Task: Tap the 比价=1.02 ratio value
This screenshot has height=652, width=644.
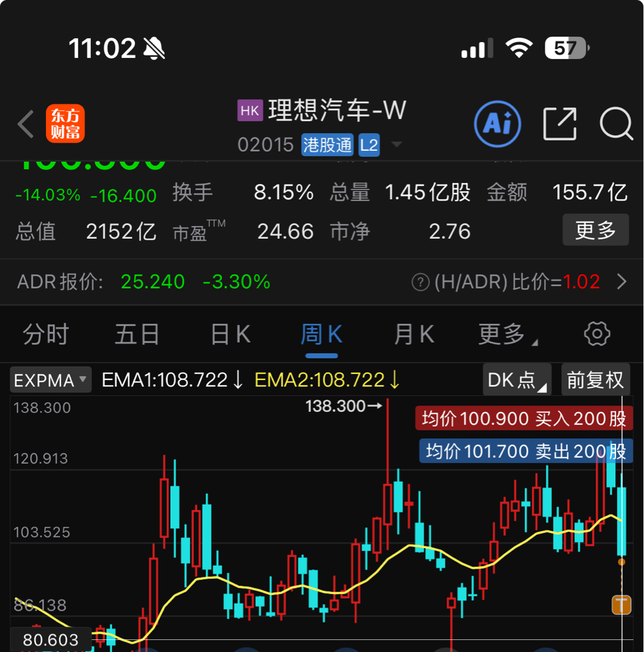Action: point(556,281)
